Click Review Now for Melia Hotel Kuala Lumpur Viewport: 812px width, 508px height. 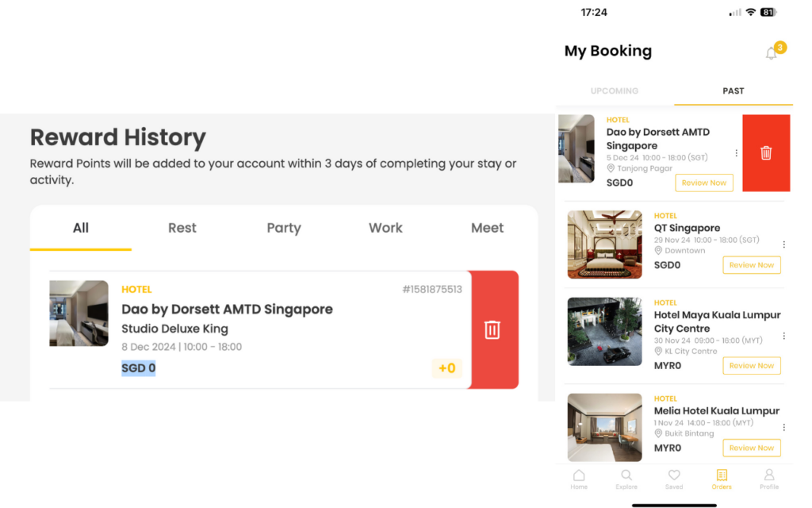[752, 448]
